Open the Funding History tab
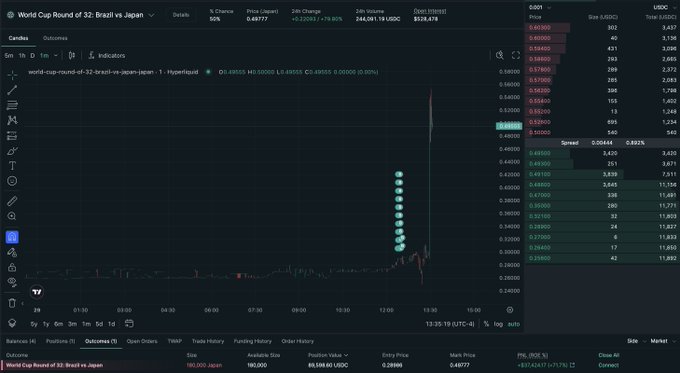 point(252,341)
